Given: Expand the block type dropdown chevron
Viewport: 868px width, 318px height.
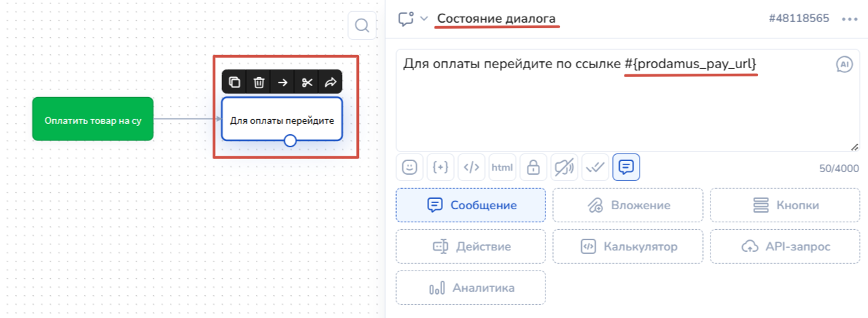Looking at the screenshot, I should [424, 19].
